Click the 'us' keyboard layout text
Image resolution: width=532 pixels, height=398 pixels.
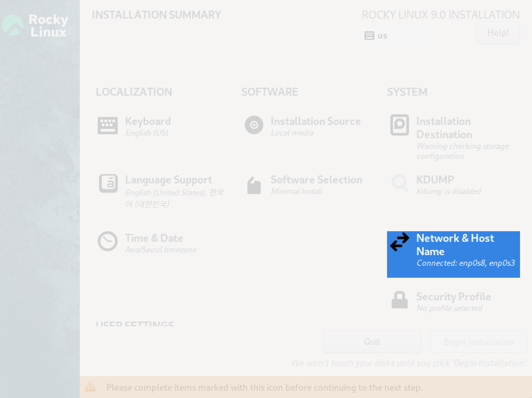click(382, 36)
